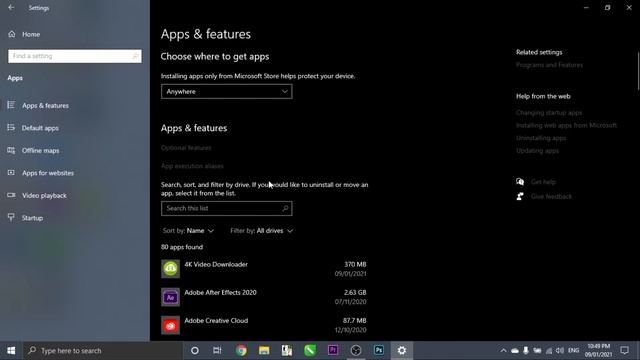Select the Adobe After Effects 2020 entry
The image size is (640, 360).
264,297
